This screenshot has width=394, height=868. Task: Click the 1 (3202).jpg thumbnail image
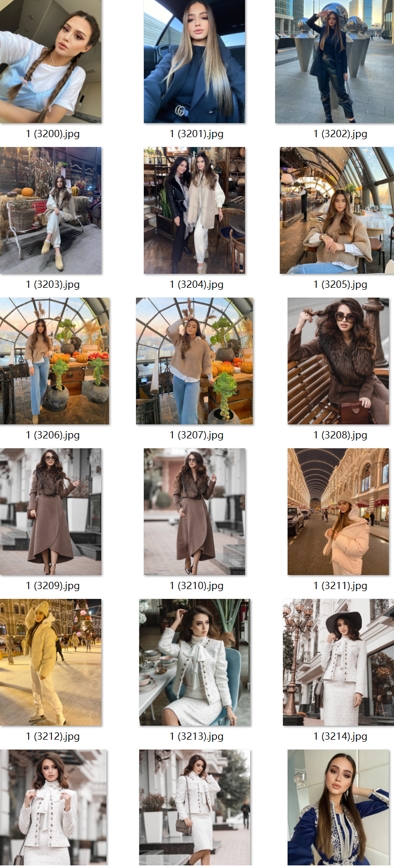tap(334, 61)
